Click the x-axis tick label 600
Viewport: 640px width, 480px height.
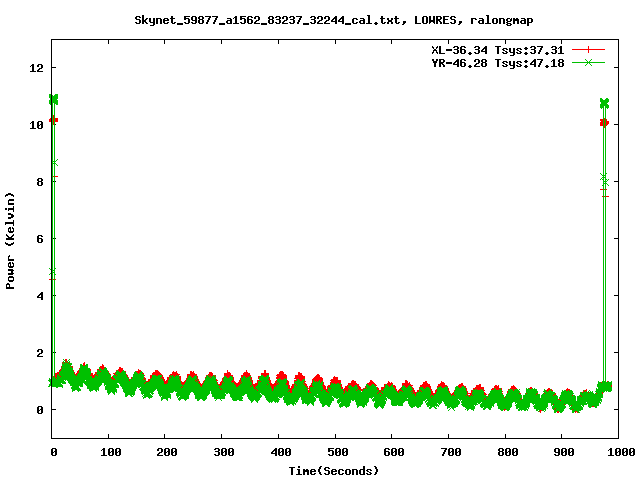[x=394, y=452]
